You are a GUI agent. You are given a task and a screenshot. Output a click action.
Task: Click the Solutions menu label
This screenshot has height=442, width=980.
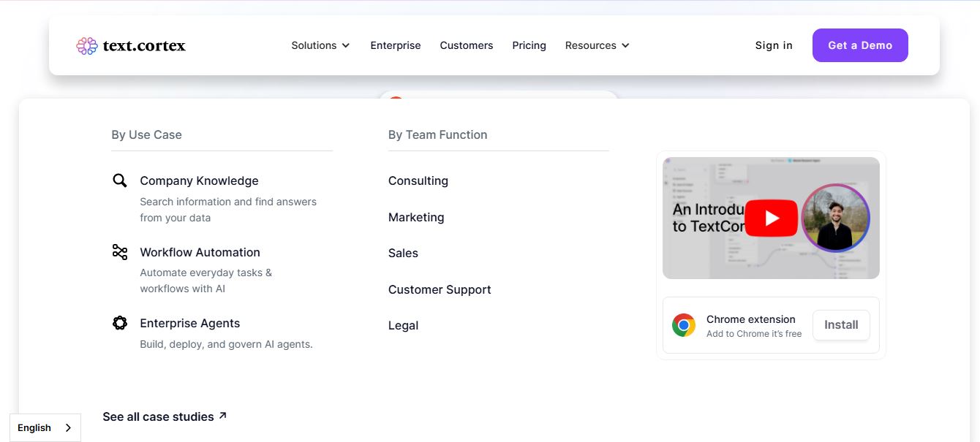[x=314, y=45]
